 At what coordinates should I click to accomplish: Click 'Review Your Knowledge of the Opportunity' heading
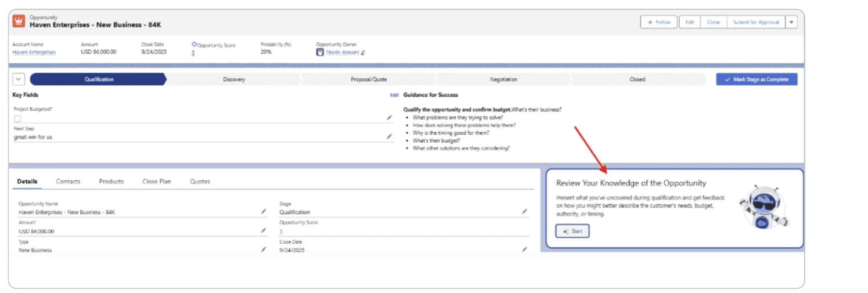[x=631, y=183]
